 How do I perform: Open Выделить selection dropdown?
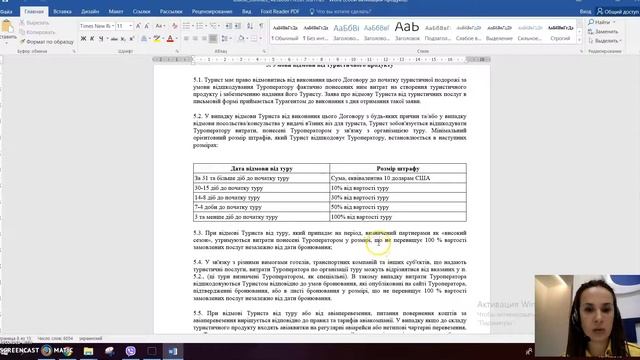coord(605,41)
